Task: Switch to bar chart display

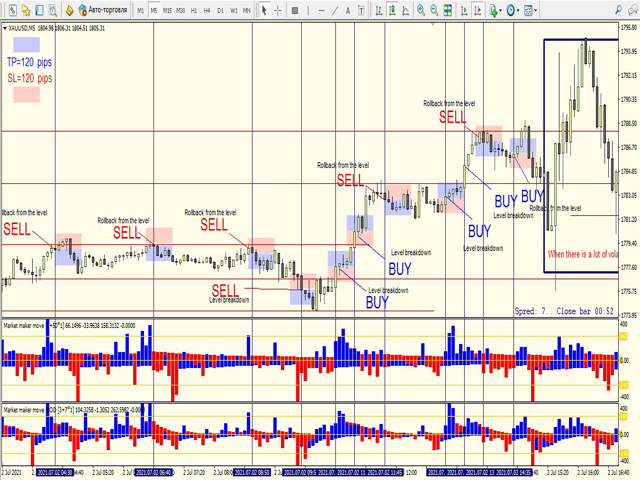Action: 379,10
